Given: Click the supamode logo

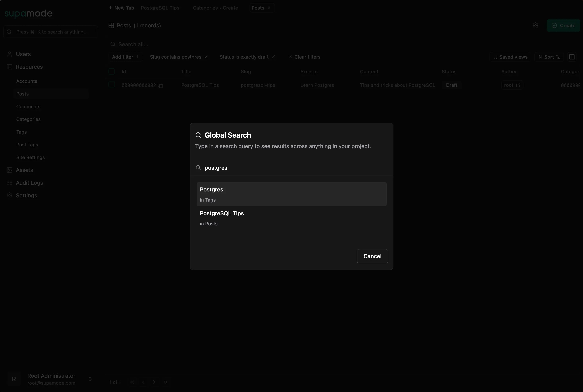Looking at the screenshot, I should pos(28,14).
